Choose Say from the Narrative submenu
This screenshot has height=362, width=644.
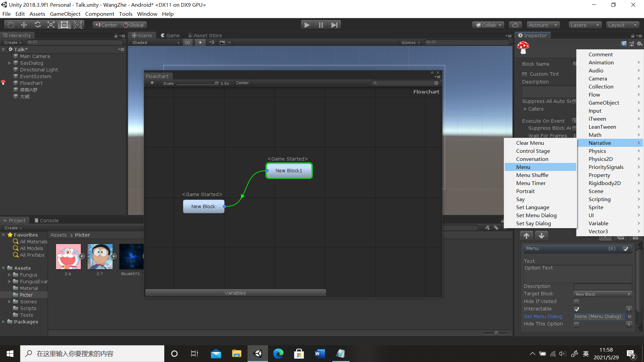[x=520, y=199]
